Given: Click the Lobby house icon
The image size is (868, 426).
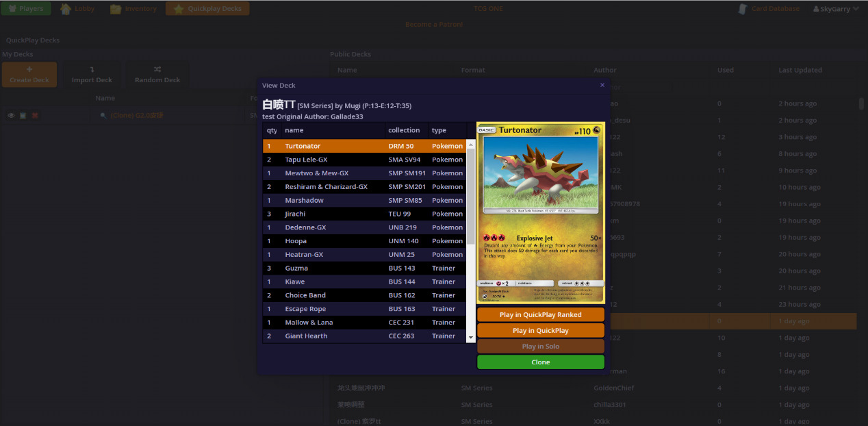Looking at the screenshot, I should coord(65,9).
